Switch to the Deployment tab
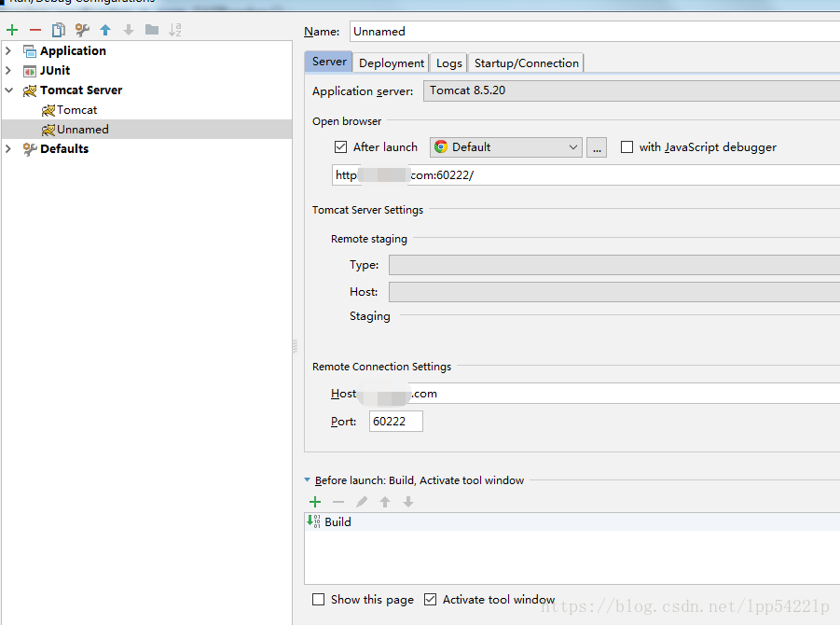Viewport: 840px width, 625px height. [391, 63]
